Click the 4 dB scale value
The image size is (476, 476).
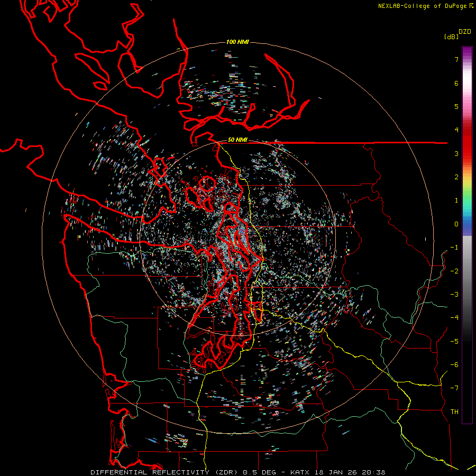click(x=456, y=130)
